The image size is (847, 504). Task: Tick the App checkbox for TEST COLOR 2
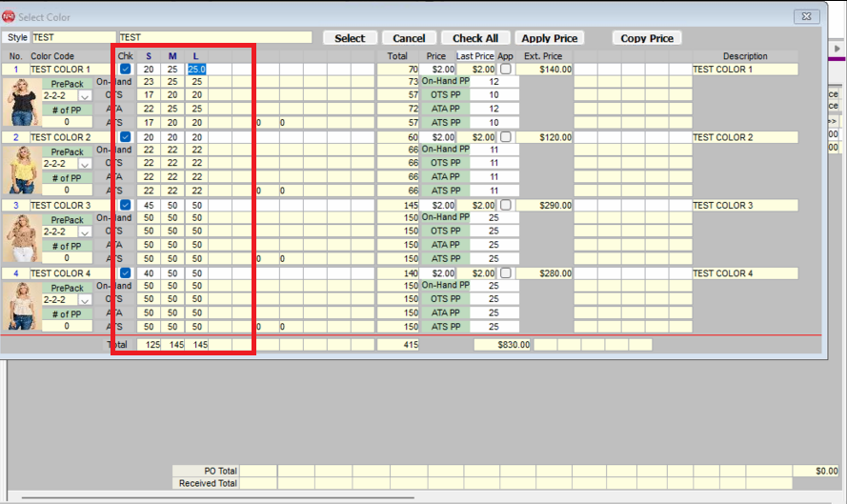(506, 136)
